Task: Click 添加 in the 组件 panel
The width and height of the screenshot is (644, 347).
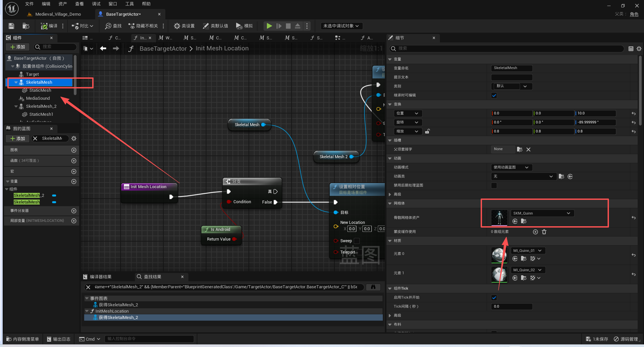Action: 18,47
